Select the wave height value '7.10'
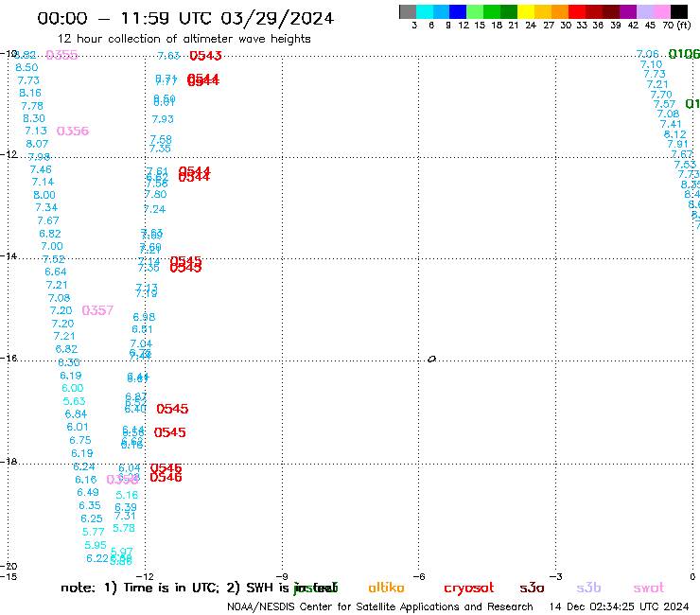Viewport: 700px width, 615px height. [x=651, y=64]
